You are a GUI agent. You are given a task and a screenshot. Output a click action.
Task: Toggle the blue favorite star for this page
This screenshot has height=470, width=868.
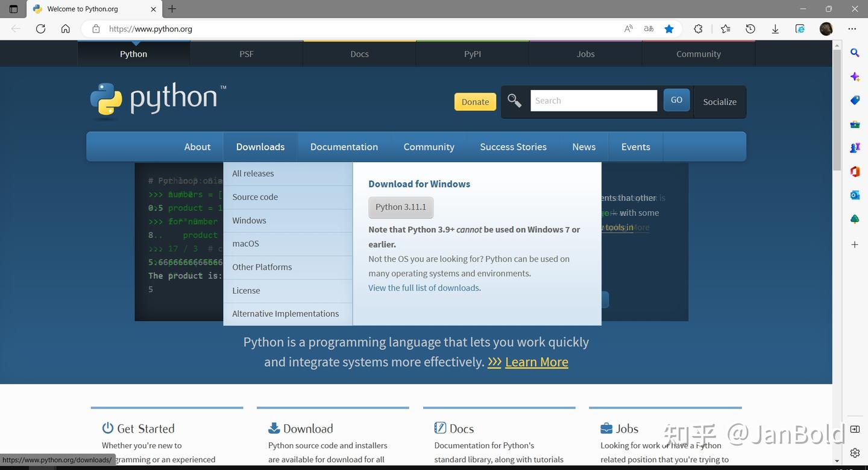[669, 28]
